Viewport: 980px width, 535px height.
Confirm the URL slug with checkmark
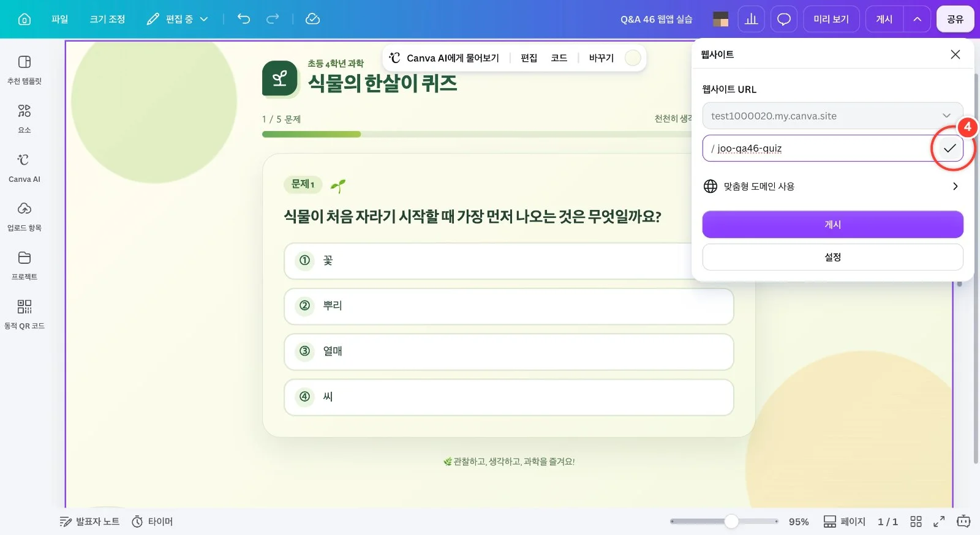pyautogui.click(x=949, y=148)
